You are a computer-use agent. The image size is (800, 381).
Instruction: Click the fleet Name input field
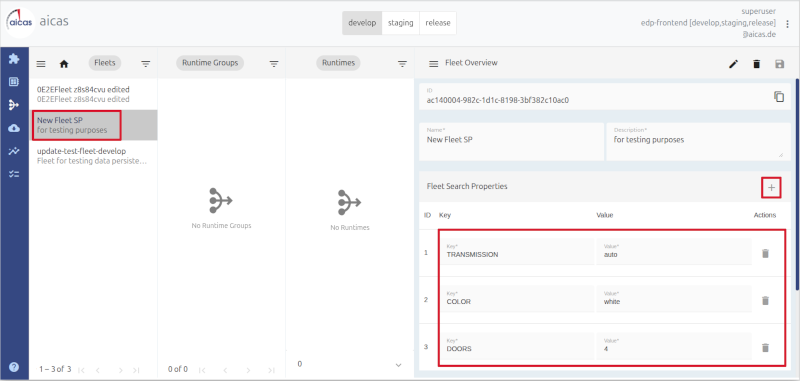tap(511, 141)
